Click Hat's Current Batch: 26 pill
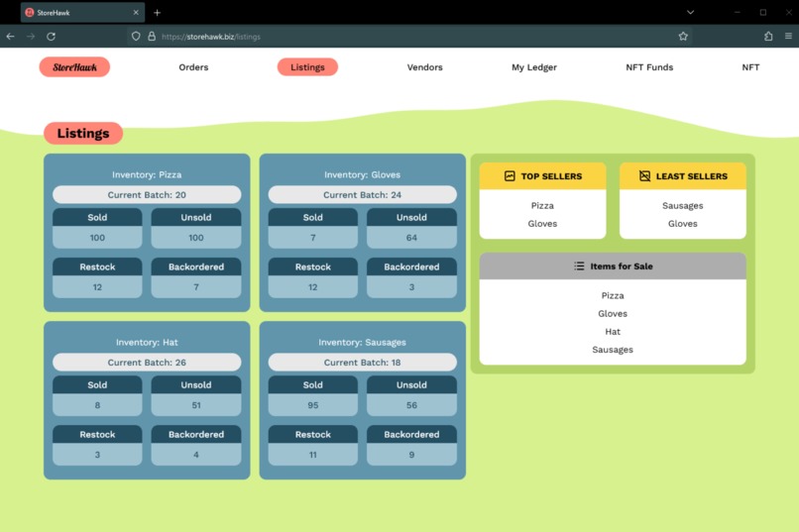Image resolution: width=799 pixels, height=532 pixels. (x=147, y=362)
